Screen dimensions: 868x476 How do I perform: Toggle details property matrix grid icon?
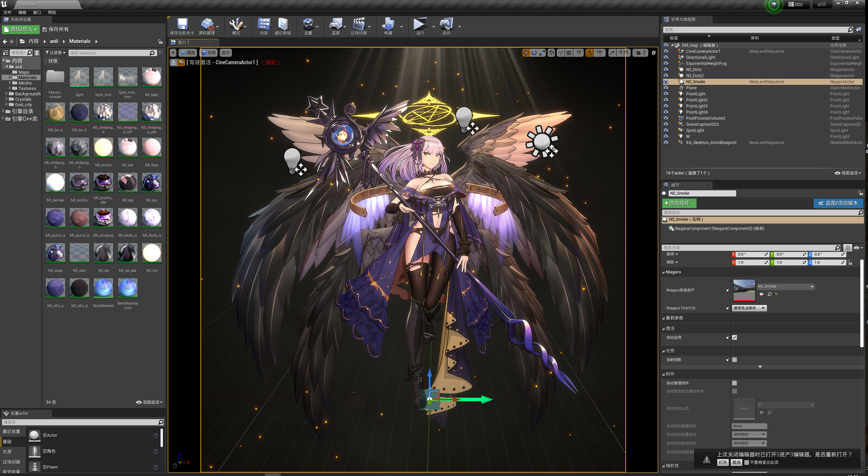(x=847, y=247)
